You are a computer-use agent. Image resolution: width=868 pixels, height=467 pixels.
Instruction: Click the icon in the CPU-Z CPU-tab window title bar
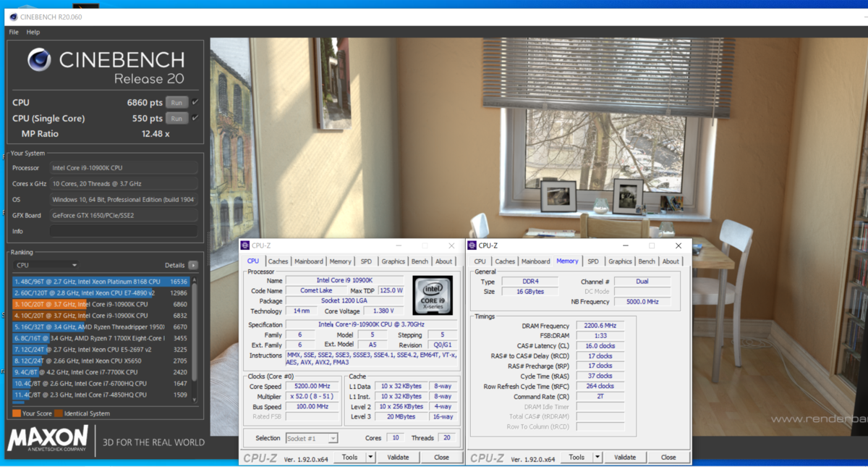(245, 245)
